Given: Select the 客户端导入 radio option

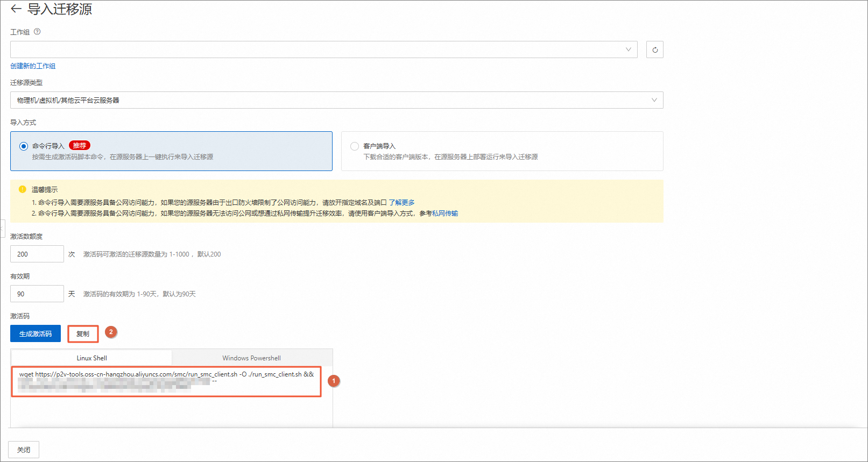Looking at the screenshot, I should [x=355, y=146].
